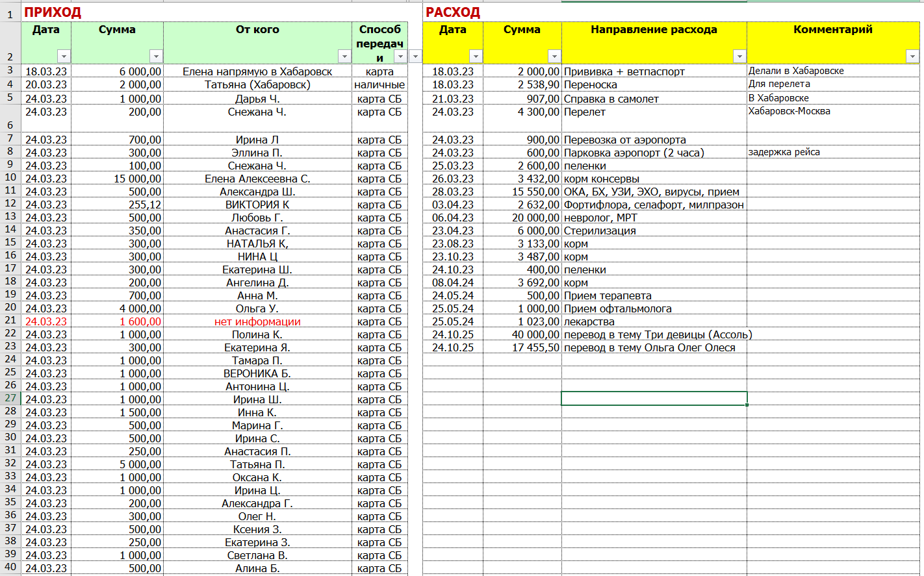
Task: Select the cell 'лекарства'
Action: click(x=654, y=321)
